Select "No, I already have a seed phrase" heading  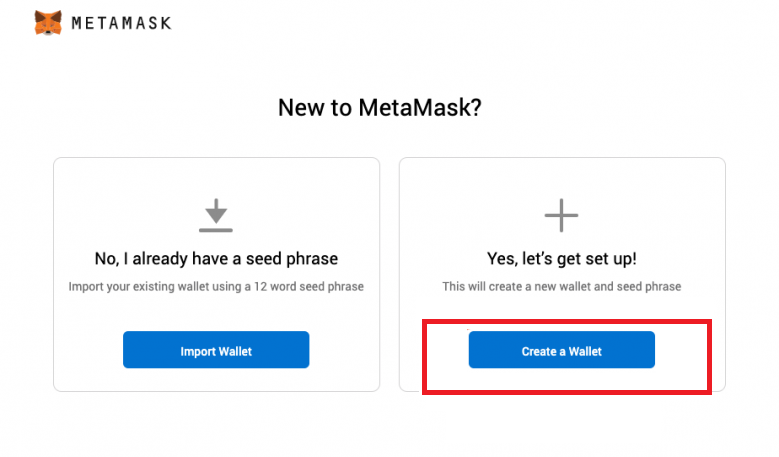[x=216, y=259]
